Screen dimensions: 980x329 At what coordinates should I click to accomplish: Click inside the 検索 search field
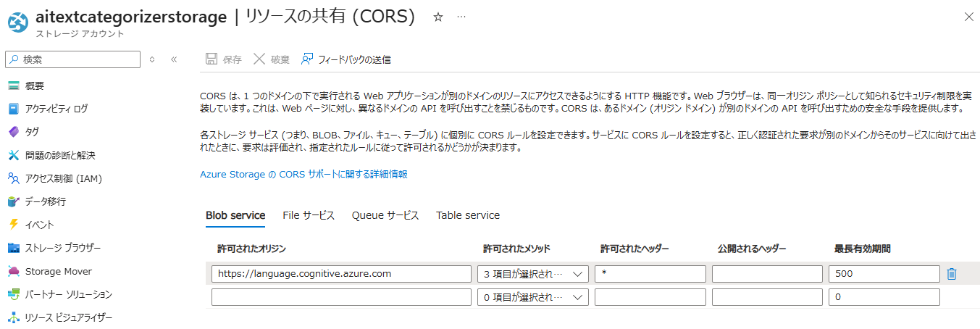[73, 59]
